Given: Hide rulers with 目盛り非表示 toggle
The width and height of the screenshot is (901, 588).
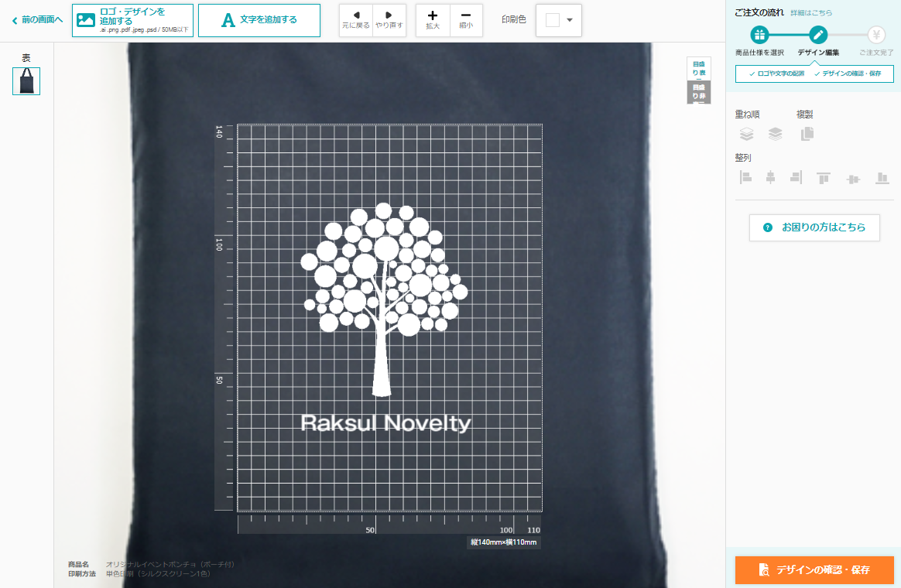Looking at the screenshot, I should click(x=699, y=92).
